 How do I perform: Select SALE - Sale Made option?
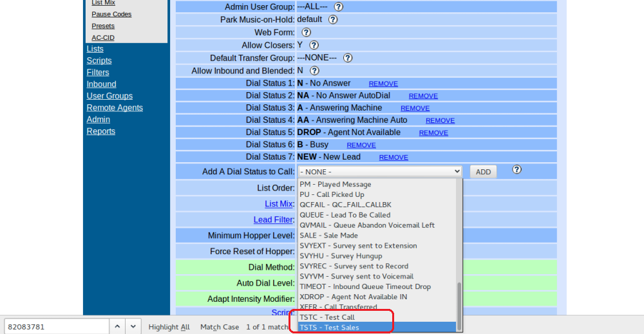click(x=377, y=236)
